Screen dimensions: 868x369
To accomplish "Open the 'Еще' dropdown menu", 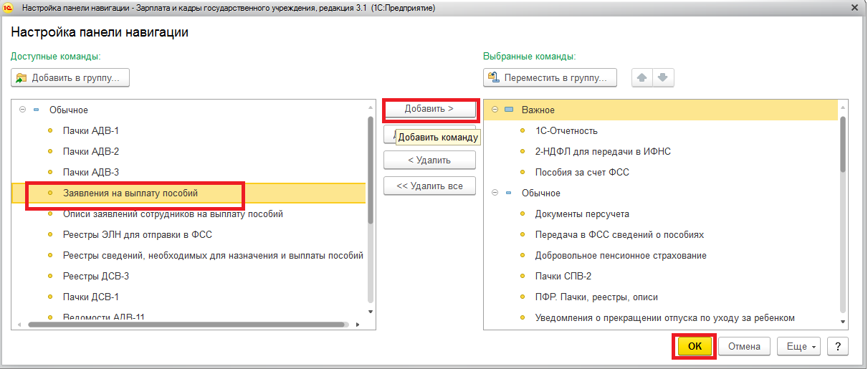I will point(800,346).
